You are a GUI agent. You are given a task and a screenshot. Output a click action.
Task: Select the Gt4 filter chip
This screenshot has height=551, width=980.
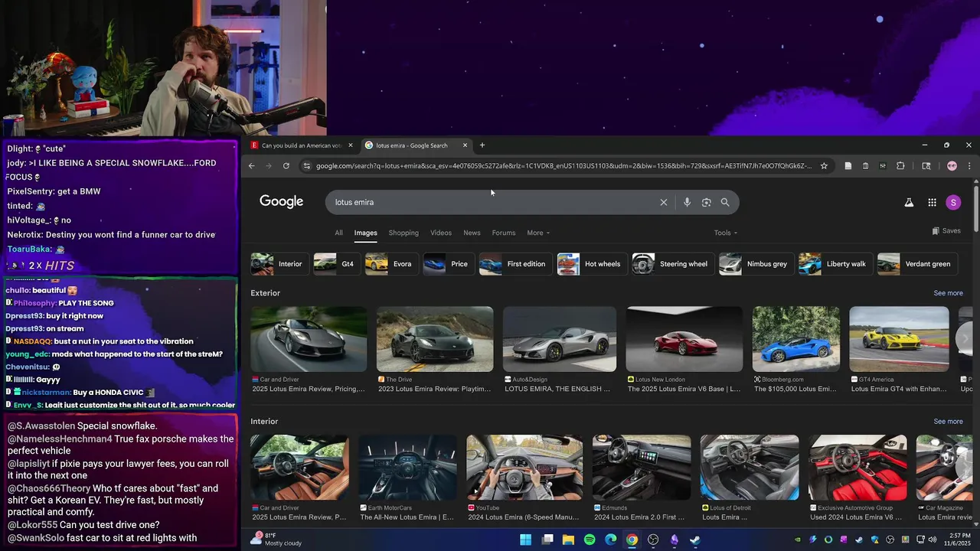[x=337, y=264]
